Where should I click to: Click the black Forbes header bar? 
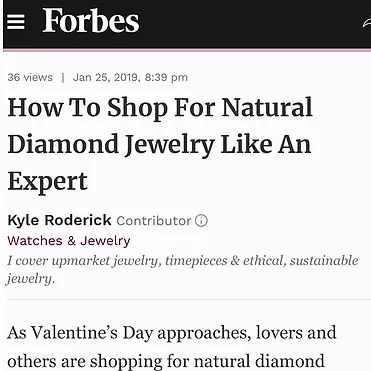point(187,24)
